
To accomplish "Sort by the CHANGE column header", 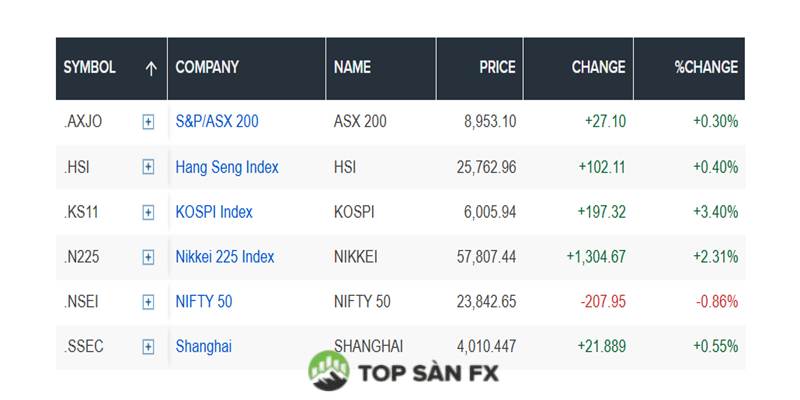I will pyautogui.click(x=598, y=68).
